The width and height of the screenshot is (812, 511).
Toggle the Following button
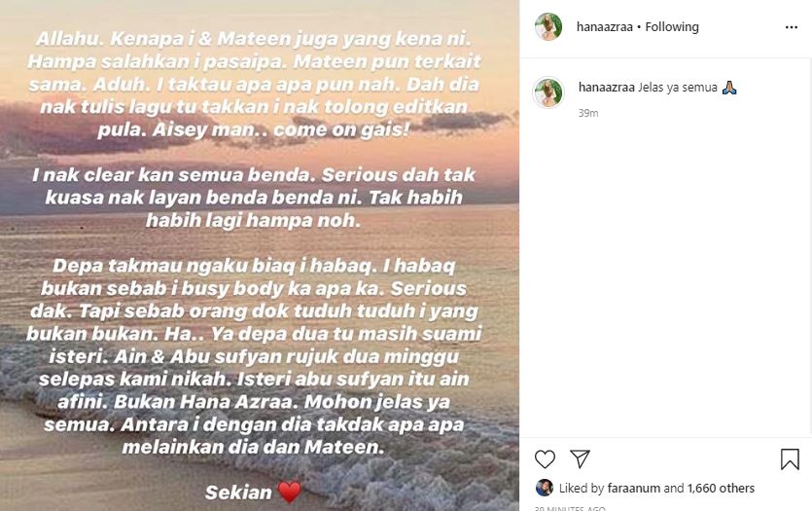pyautogui.click(x=672, y=27)
